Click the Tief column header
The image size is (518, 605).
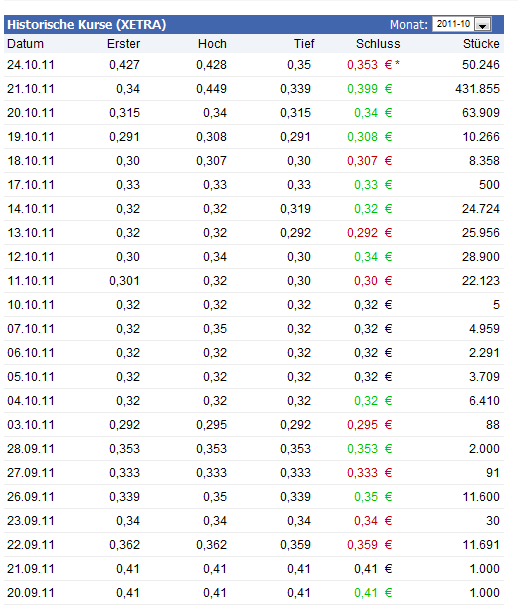[304, 44]
